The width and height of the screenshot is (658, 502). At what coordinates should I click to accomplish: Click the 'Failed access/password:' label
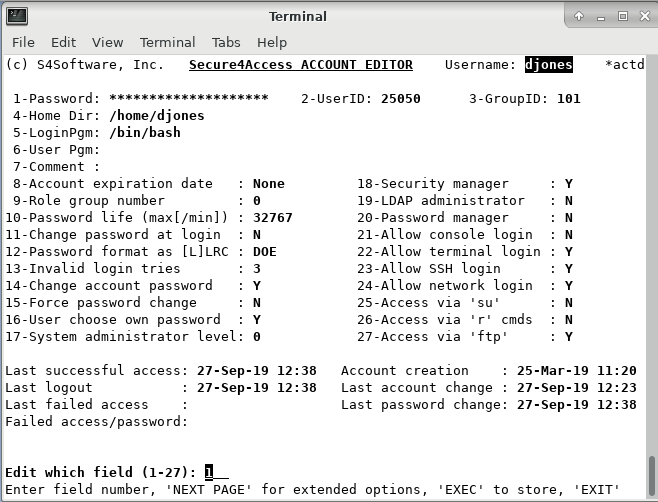tap(97, 421)
